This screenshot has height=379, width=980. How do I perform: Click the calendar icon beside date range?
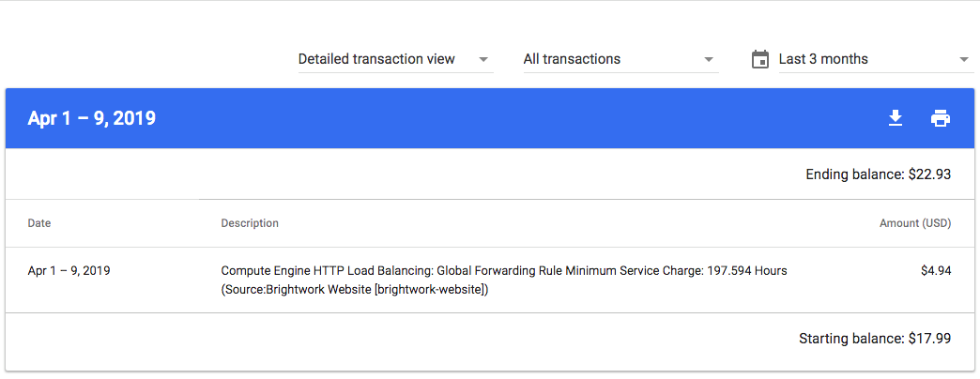point(760,59)
